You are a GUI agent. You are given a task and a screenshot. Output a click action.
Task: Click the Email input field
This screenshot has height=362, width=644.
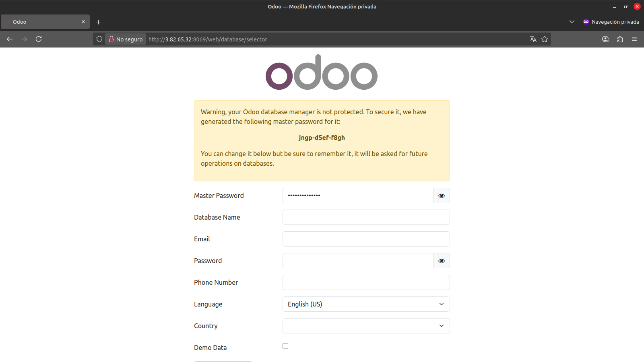coord(366,239)
